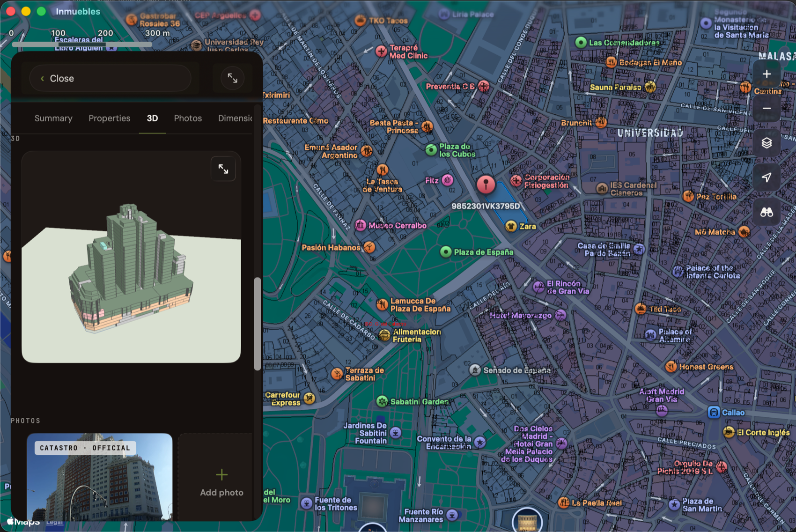Expand the property detail panel
This screenshot has width=796, height=532.
pos(232,78)
